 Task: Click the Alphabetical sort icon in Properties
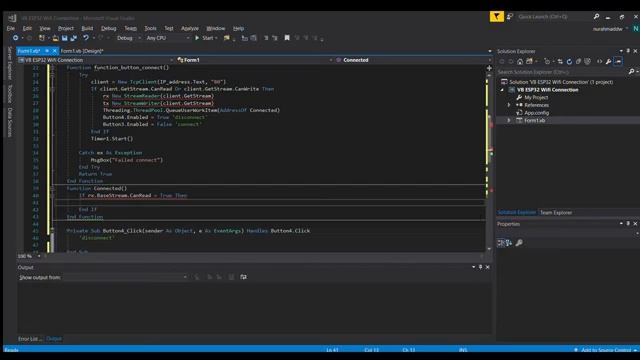pyautogui.click(x=509, y=243)
